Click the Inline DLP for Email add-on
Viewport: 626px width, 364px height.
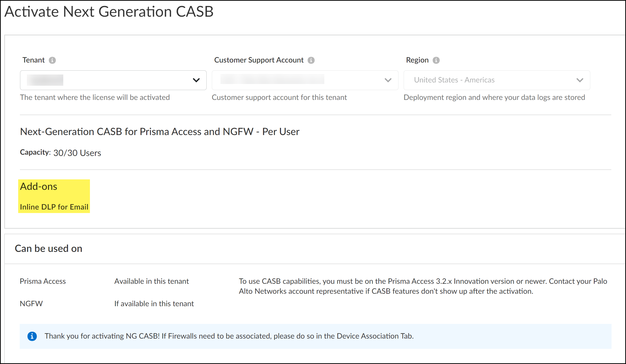coord(54,207)
